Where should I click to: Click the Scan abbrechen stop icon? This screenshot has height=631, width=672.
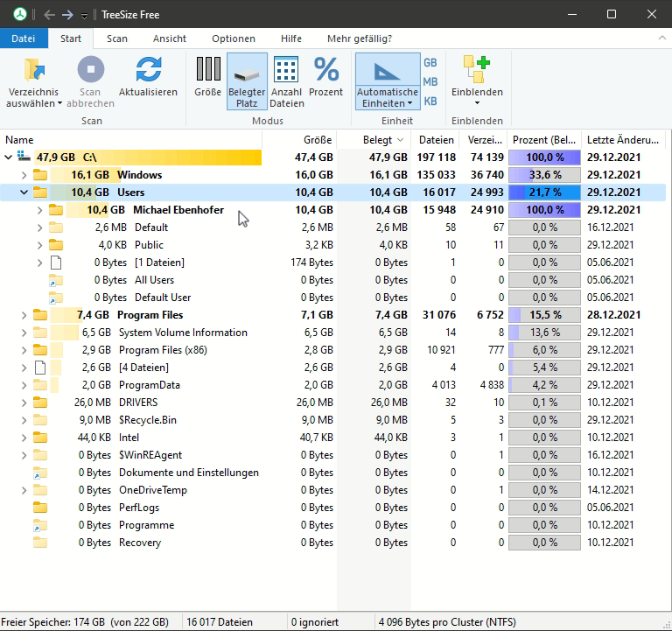90,69
